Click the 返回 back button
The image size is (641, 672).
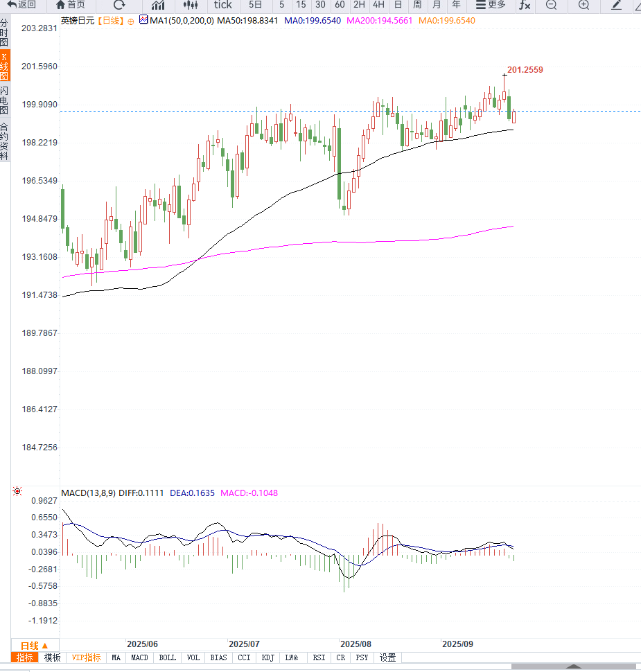[x=21, y=5]
